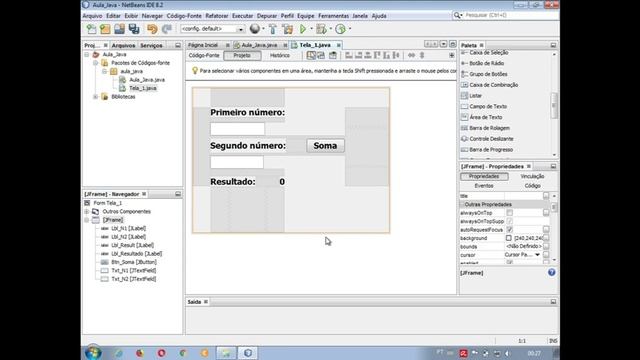Collapse the Aula_Java project node
Viewport: 640px width, 360px height.
coord(87,54)
